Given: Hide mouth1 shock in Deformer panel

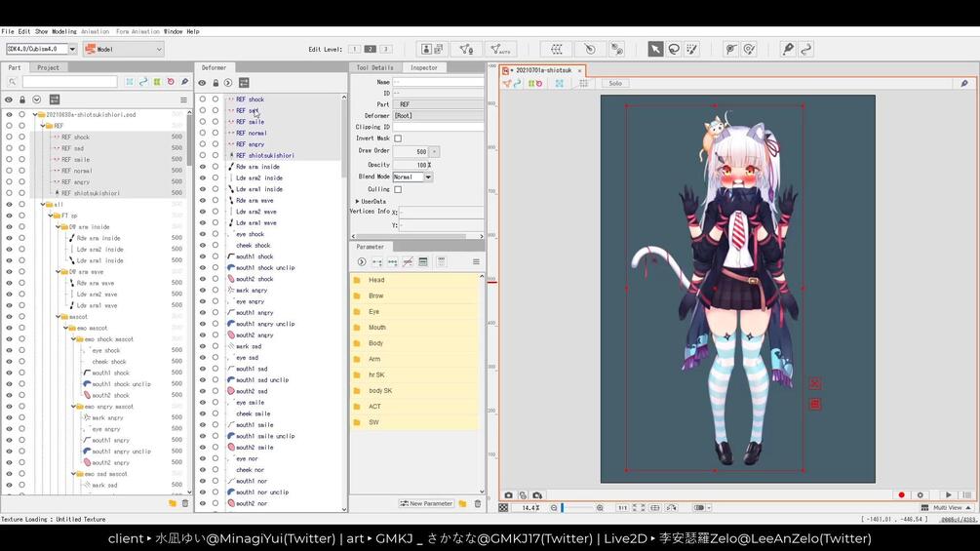Looking at the screenshot, I should [x=202, y=256].
